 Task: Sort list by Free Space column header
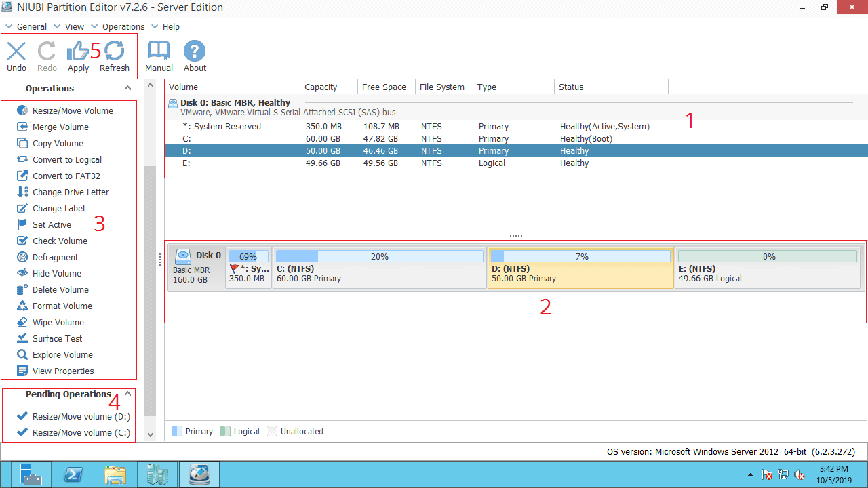[x=384, y=87]
